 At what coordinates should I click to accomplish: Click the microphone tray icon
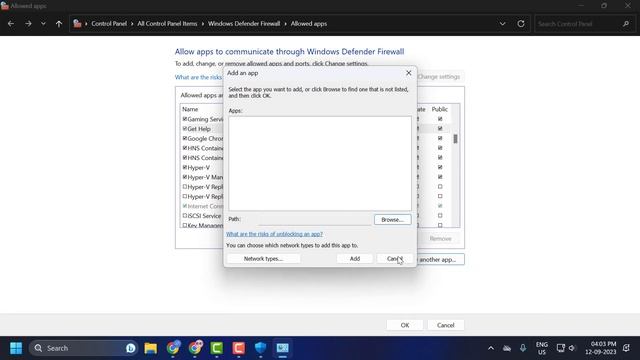tap(523, 348)
